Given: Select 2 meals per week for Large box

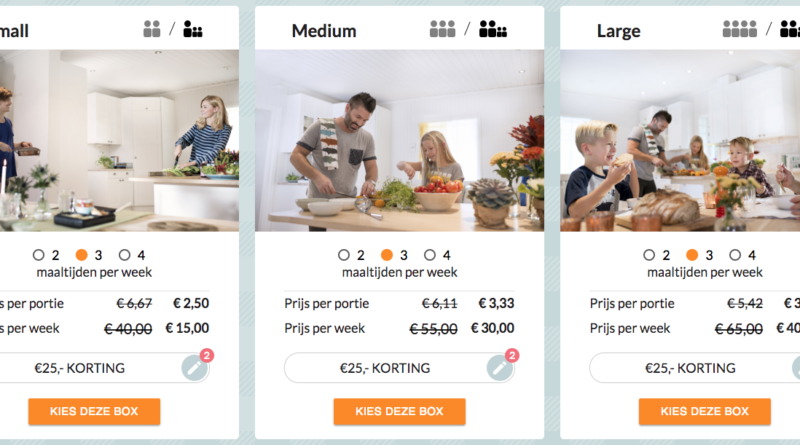Looking at the screenshot, I should tap(649, 255).
